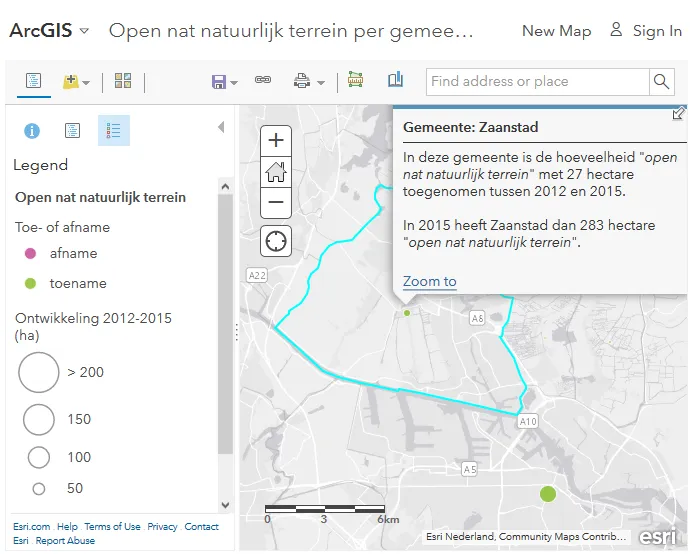Click the 'Open nat natuurlijk terrein' legend heading
Viewport: 693px width, 554px height.
coord(100,197)
